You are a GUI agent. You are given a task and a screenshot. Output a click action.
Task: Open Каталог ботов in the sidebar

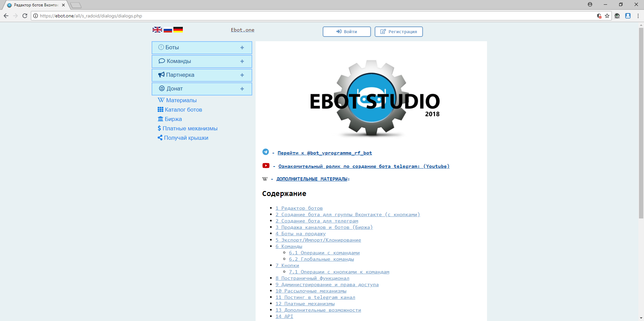180,110
